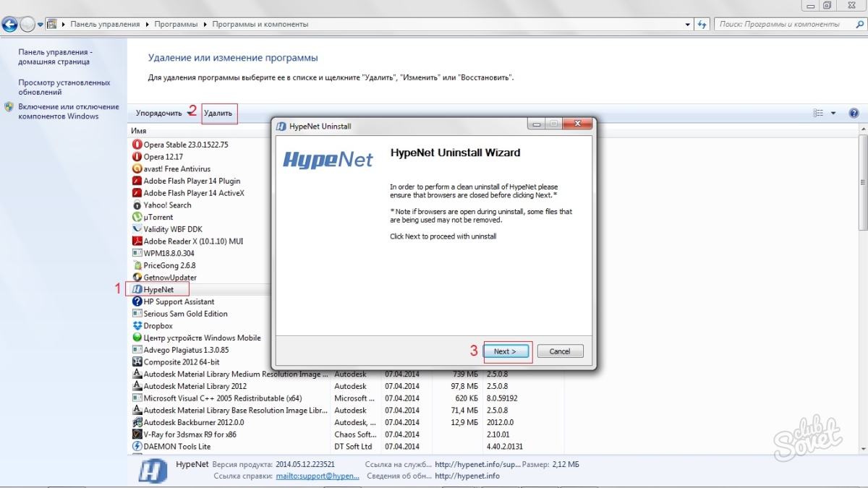Click the Chaos Soft... publisher cell

(x=355, y=435)
